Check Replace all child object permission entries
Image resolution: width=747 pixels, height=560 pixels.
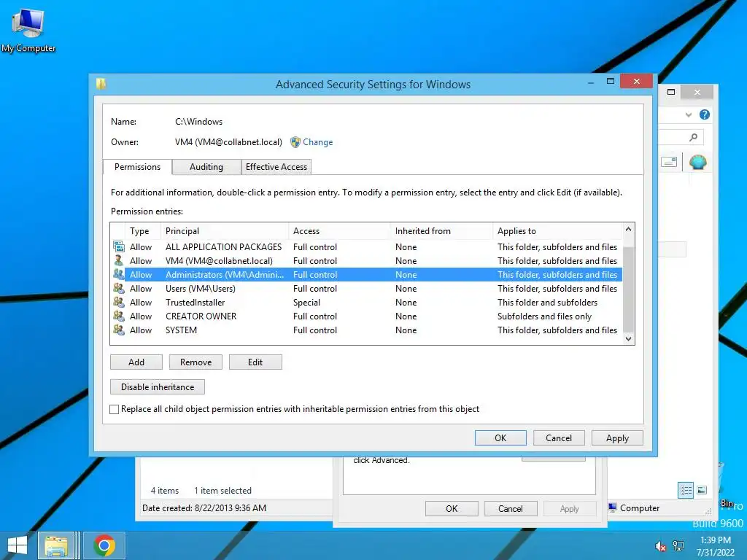(x=115, y=409)
